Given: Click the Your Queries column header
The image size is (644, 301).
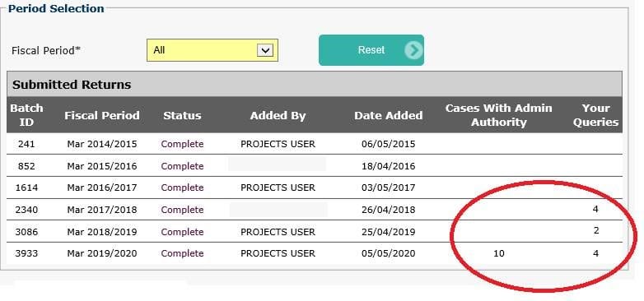Looking at the screenshot, I should [x=596, y=115].
